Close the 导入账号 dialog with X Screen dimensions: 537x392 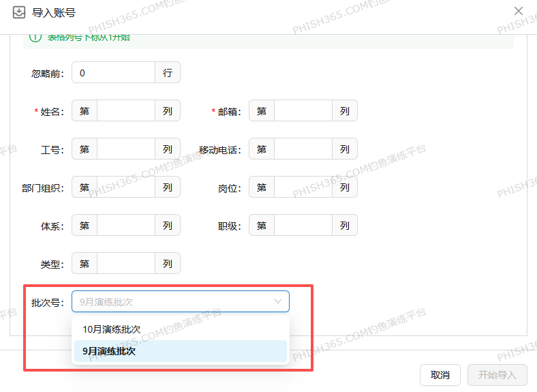(519, 12)
